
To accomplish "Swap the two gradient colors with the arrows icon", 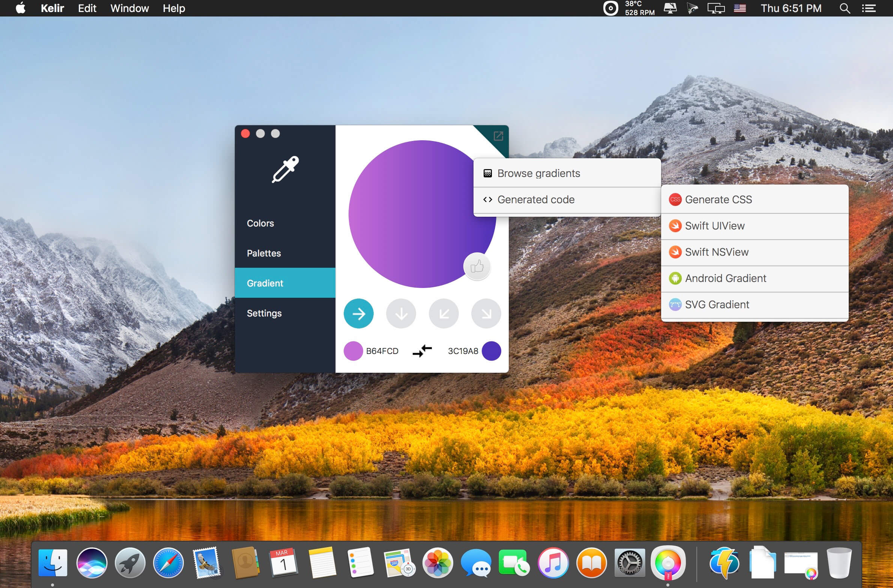I will (x=422, y=351).
